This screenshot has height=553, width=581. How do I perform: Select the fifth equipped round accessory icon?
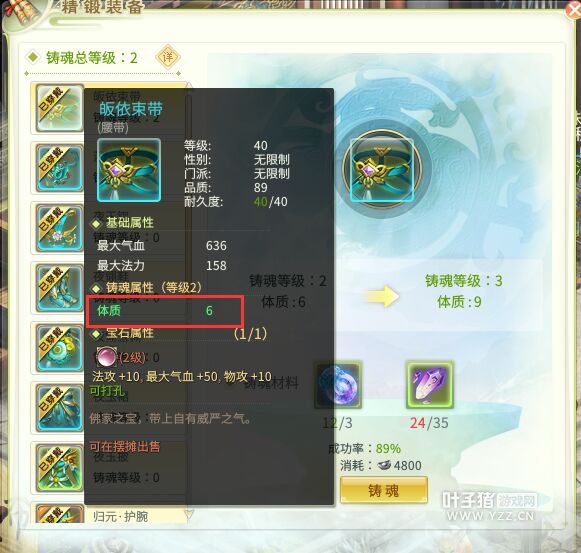coord(59,348)
